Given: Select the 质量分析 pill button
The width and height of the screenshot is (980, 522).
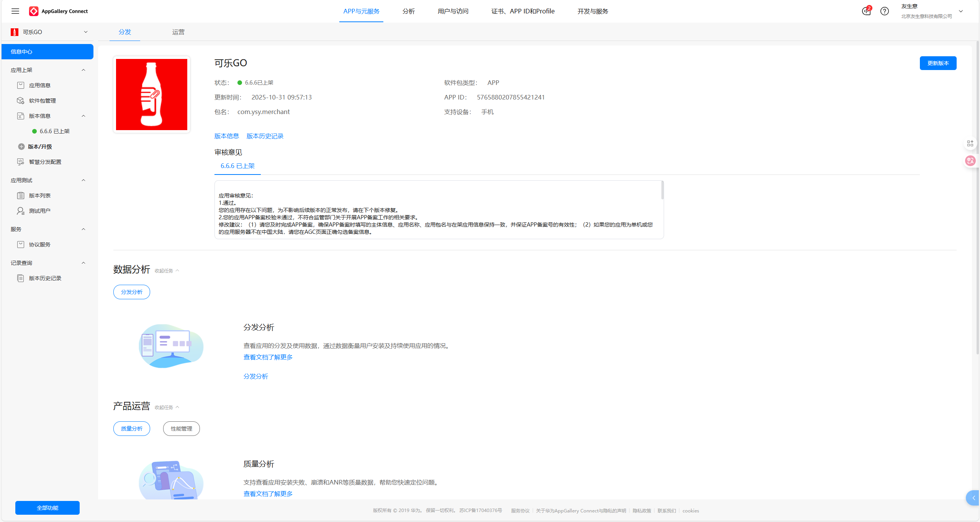Looking at the screenshot, I should coord(131,429).
